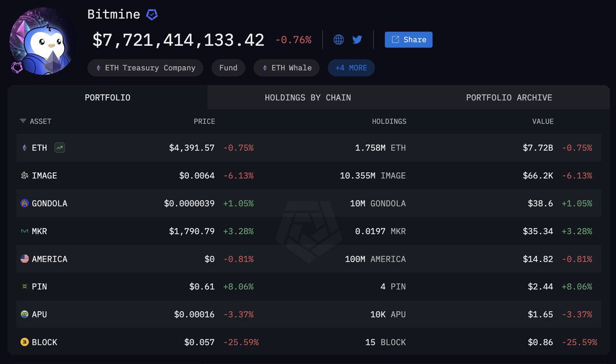Screen dimensions: 616x364
Task: Click the IMAGE token icon
Action: 24,175
